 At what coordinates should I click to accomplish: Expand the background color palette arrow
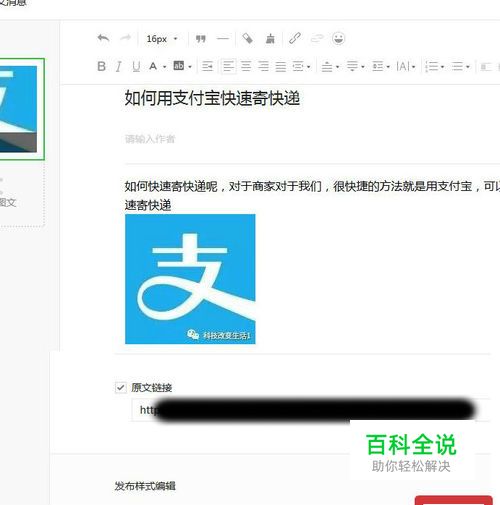[190, 67]
